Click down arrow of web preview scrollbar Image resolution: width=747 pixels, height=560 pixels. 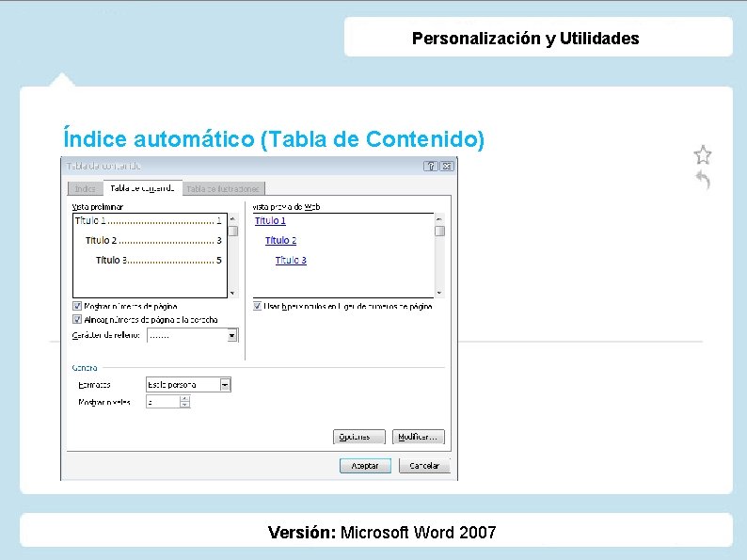tap(439, 293)
